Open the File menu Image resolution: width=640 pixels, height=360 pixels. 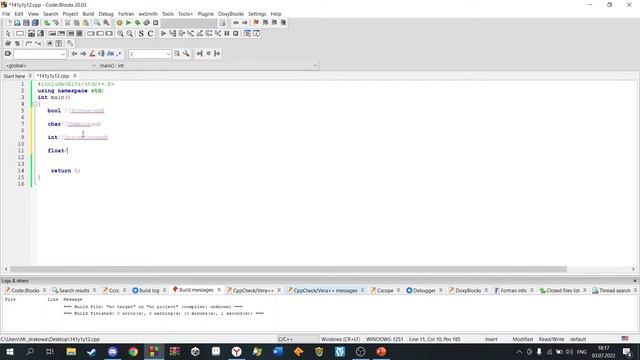[6, 14]
